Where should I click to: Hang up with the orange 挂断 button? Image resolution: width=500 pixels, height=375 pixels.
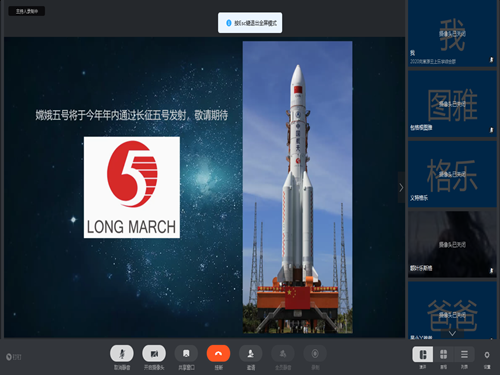[218, 354]
